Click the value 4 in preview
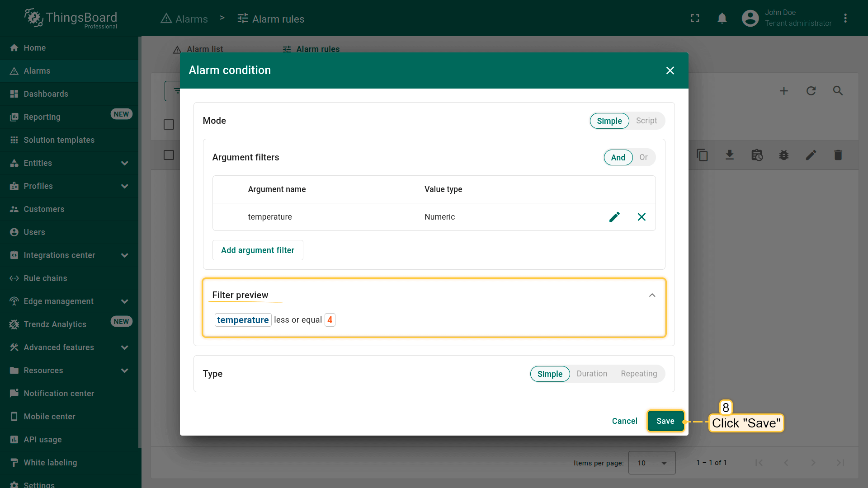The image size is (868, 488). (330, 320)
